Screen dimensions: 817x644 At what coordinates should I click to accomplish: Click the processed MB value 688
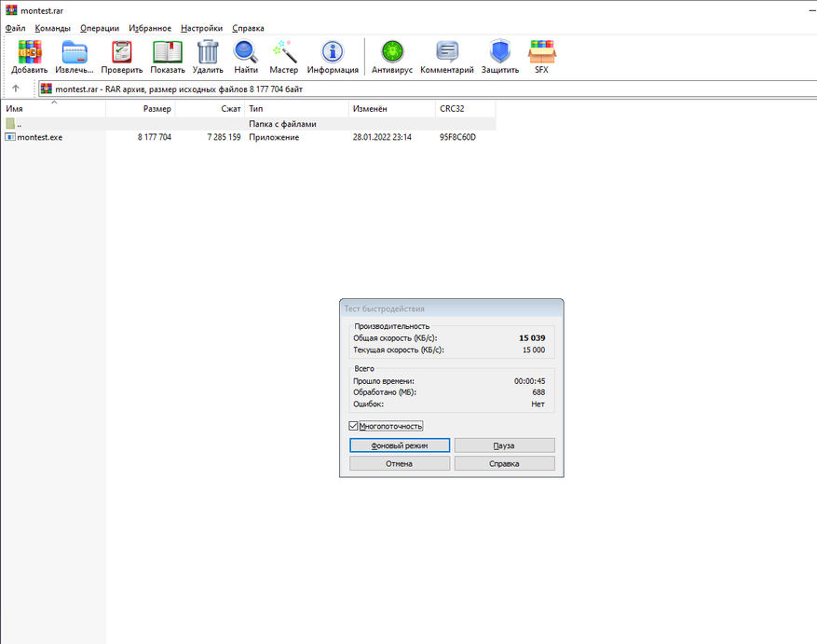click(x=538, y=392)
